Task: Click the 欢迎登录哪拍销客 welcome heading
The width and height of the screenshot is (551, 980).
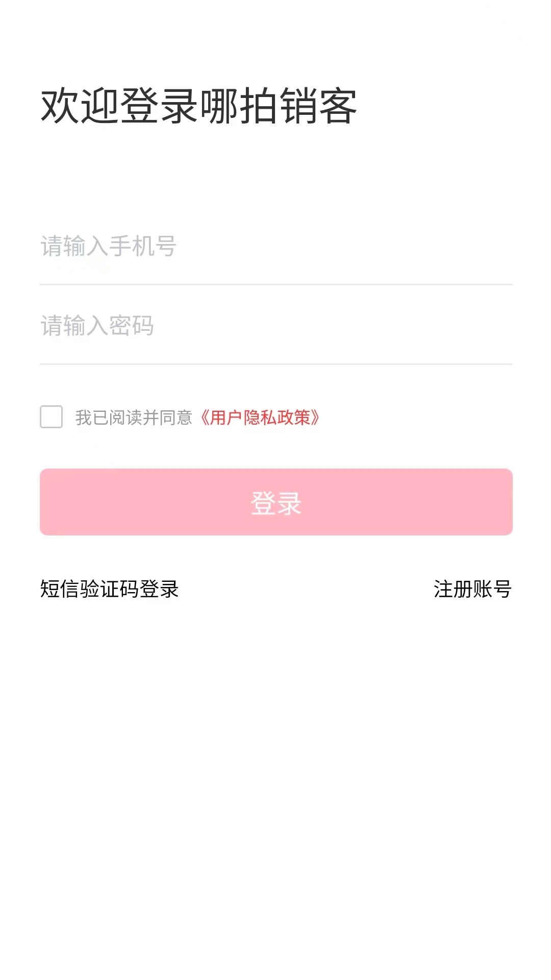Action: tap(198, 106)
